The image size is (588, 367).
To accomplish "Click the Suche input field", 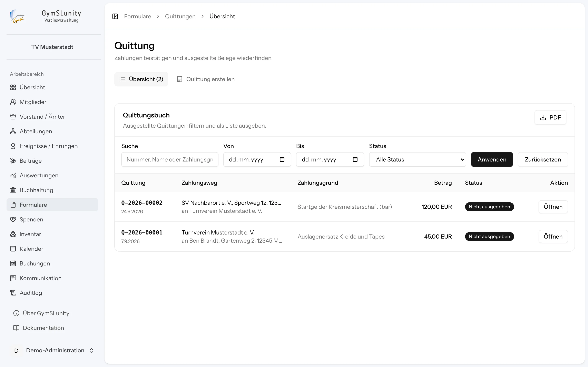I will coord(170,159).
